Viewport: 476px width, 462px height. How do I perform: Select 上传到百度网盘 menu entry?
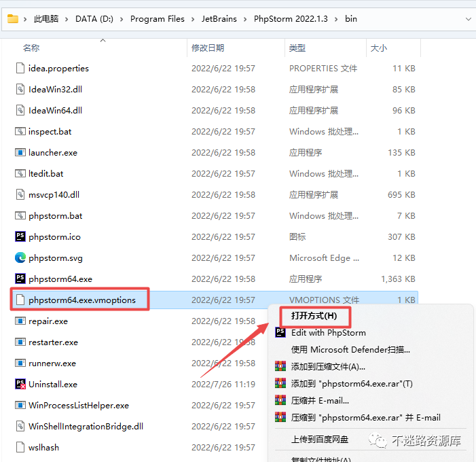[320, 439]
